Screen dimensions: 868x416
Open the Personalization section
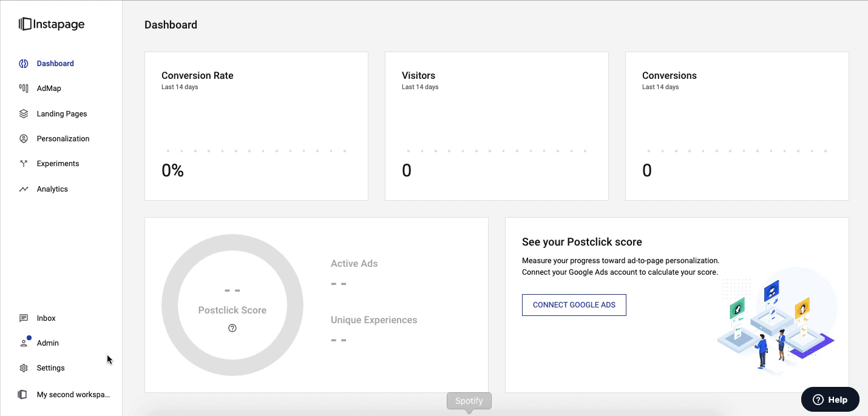(63, 138)
